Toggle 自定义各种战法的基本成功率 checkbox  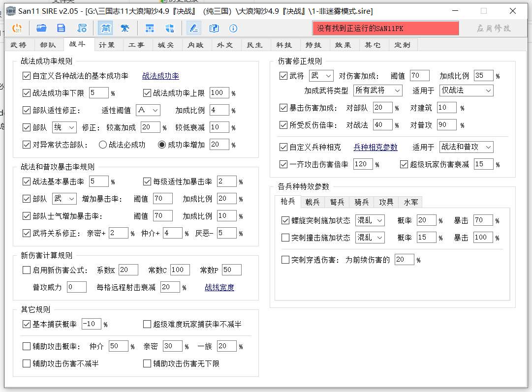[27, 76]
